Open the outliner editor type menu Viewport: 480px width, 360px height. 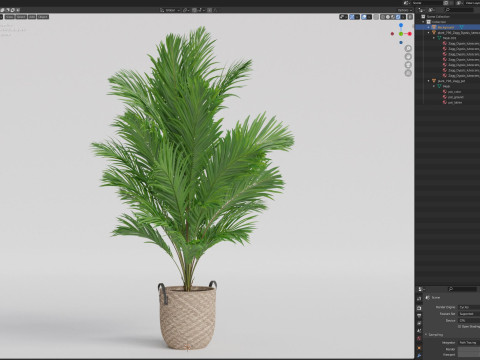[x=421, y=10]
